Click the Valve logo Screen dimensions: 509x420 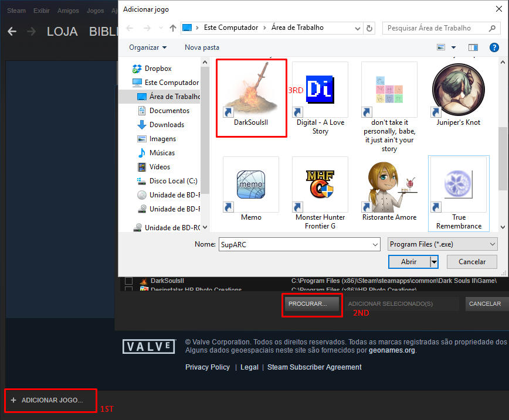coord(149,346)
